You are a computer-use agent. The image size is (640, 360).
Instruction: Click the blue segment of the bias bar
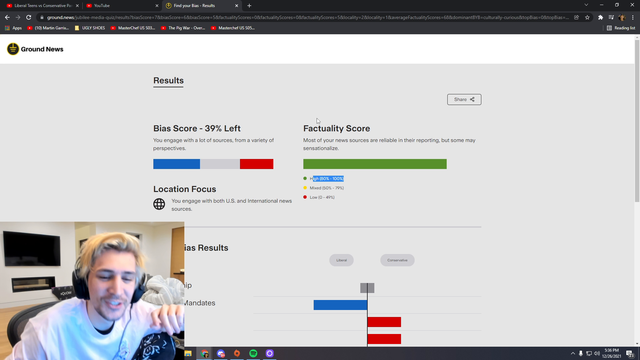coord(176,164)
